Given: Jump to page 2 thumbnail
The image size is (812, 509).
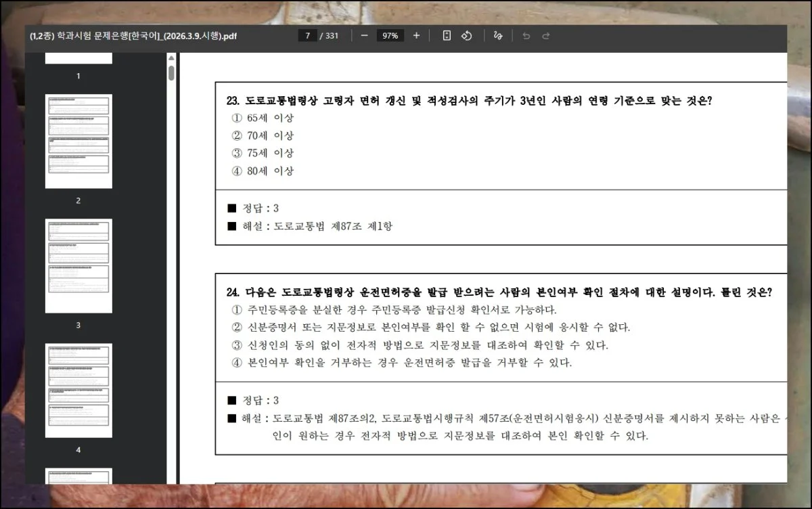Looking at the screenshot, I should pos(78,141).
